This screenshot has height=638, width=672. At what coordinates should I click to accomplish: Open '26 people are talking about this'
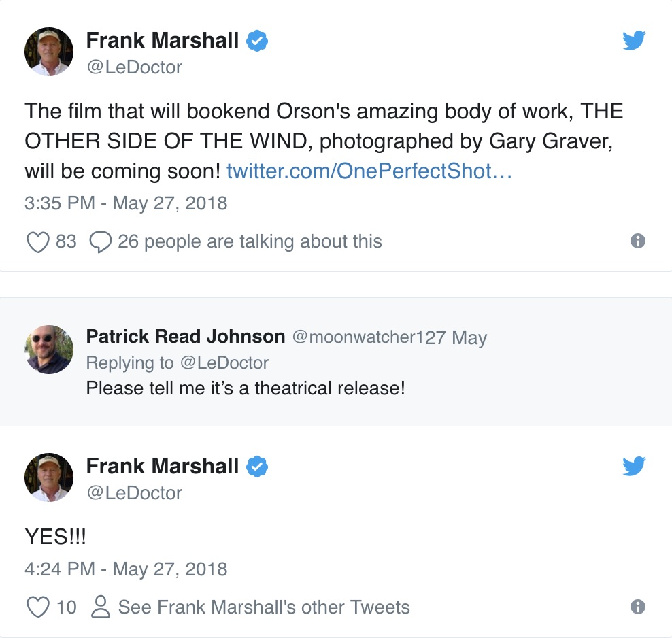pyautogui.click(x=250, y=241)
